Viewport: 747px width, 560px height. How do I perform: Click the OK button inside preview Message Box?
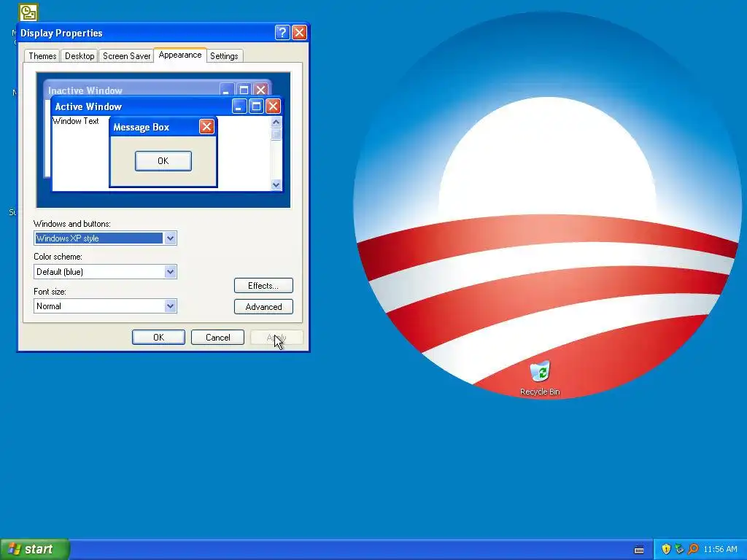point(163,161)
